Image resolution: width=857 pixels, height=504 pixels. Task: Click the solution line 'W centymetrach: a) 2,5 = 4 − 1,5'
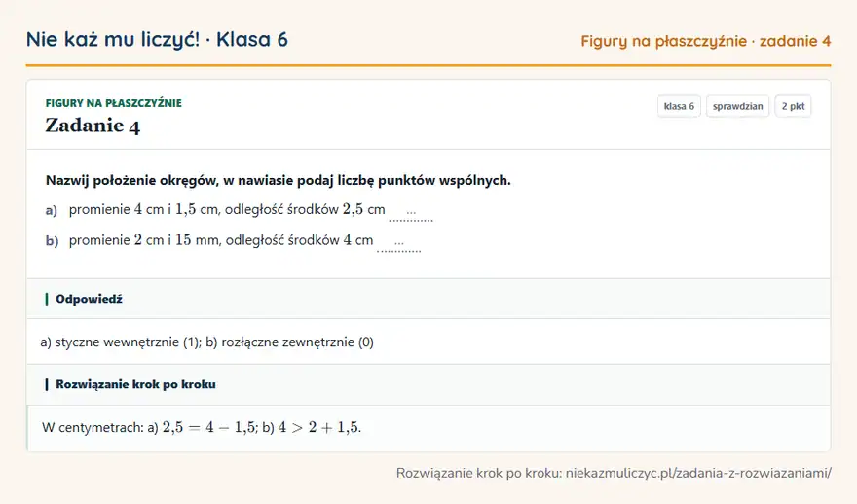(149, 427)
